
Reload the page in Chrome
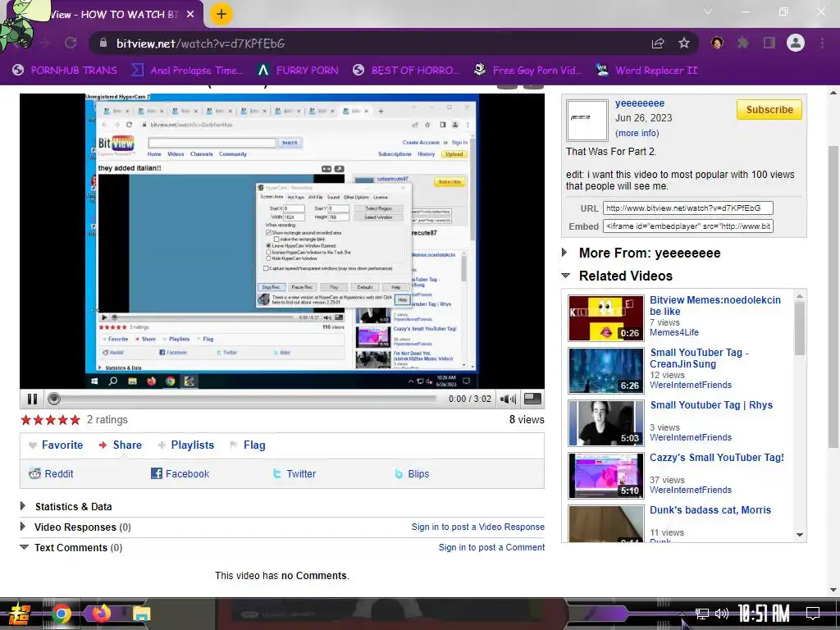(x=71, y=43)
